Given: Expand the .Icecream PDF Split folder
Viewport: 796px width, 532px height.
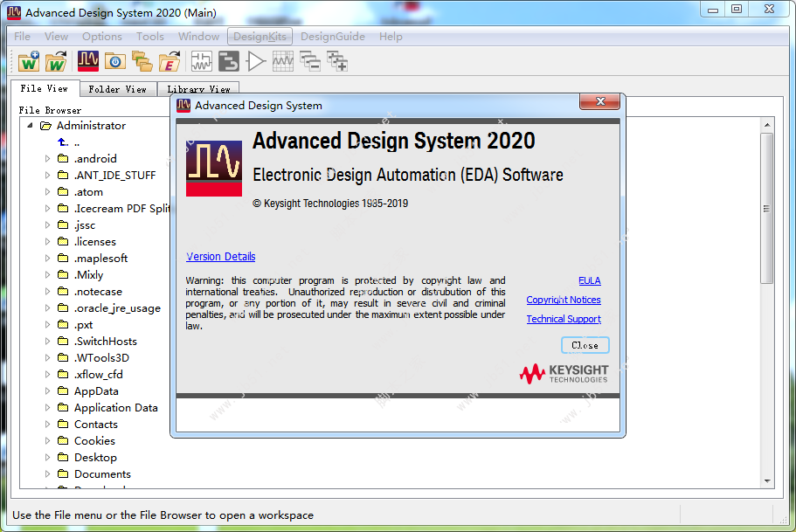Looking at the screenshot, I should [x=47, y=208].
